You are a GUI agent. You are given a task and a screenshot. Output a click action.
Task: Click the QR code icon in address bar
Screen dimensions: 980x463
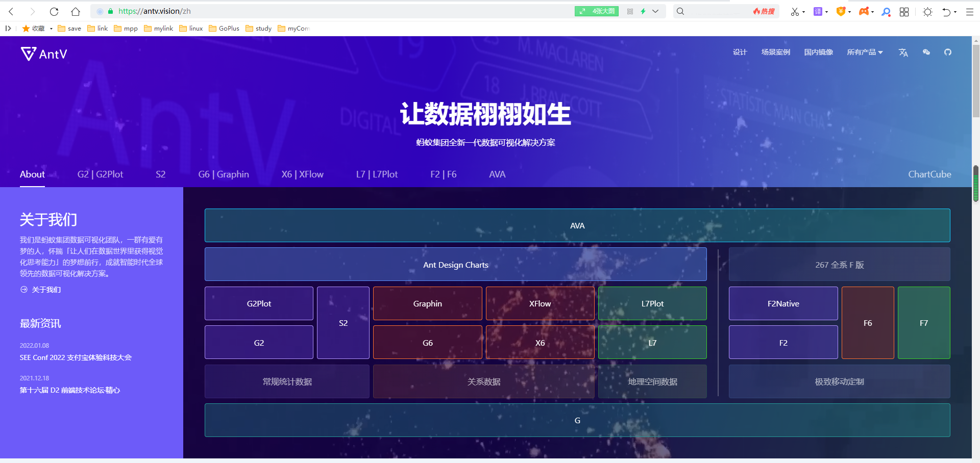click(x=630, y=11)
